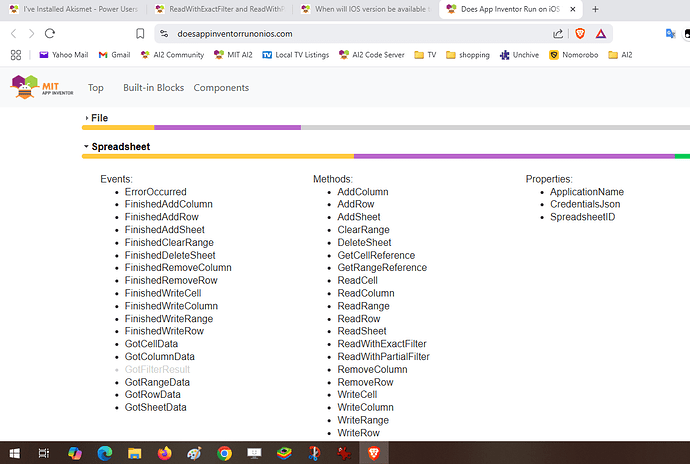The width and height of the screenshot is (690, 464).
Task: Click the WriteRow method
Action: [x=358, y=433]
